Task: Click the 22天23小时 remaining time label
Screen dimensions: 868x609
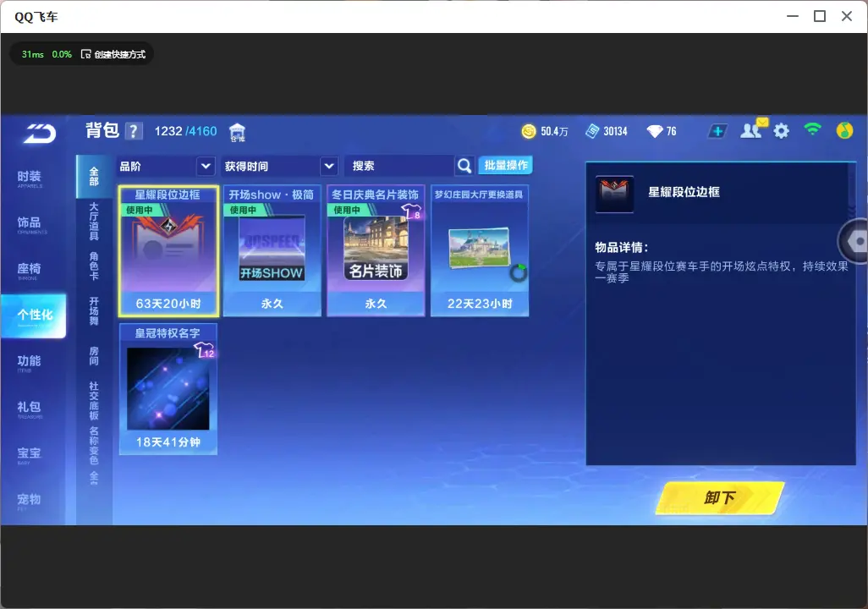Action: (480, 304)
